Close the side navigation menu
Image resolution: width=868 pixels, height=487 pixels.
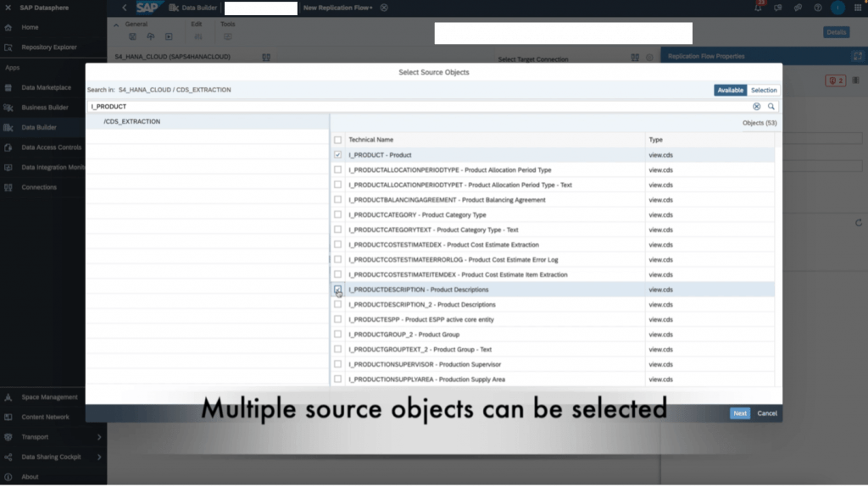tap(8, 8)
